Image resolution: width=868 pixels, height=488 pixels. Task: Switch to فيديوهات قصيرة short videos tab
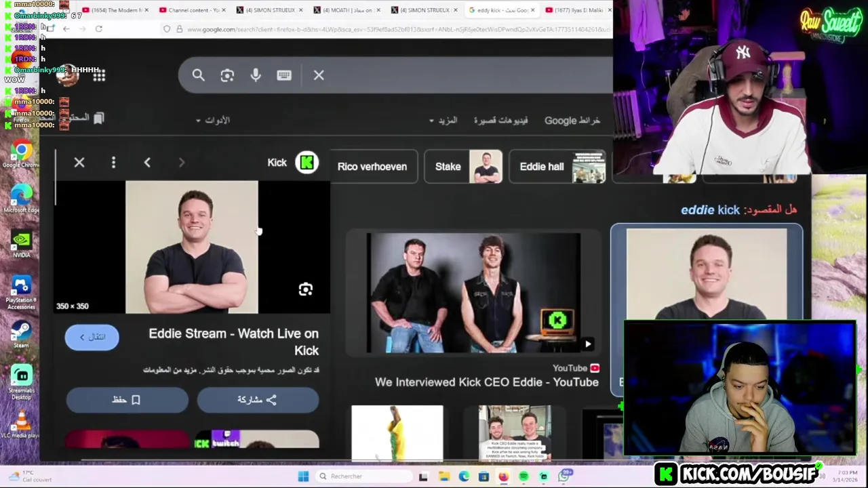pyautogui.click(x=500, y=120)
